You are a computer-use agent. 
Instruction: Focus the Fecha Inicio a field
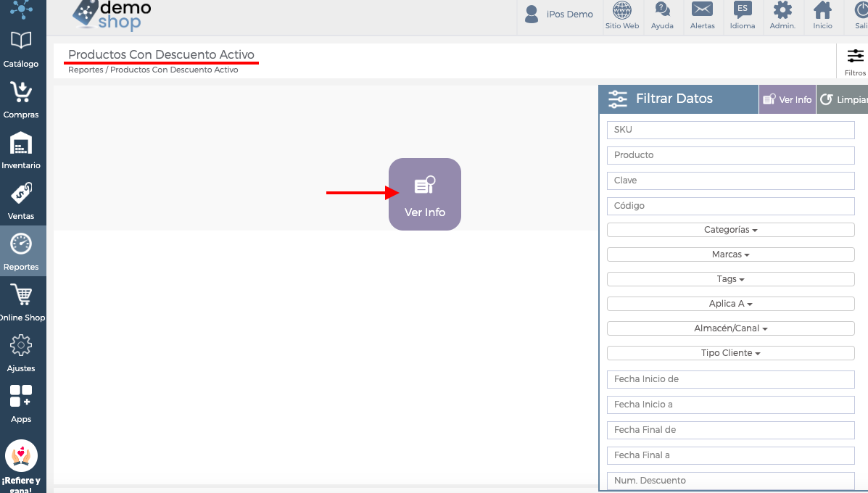(731, 405)
